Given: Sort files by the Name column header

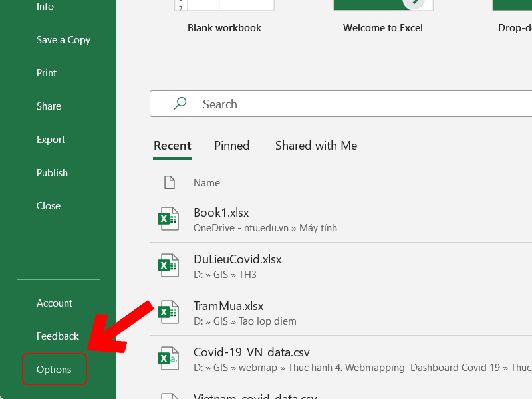Looking at the screenshot, I should (206, 182).
